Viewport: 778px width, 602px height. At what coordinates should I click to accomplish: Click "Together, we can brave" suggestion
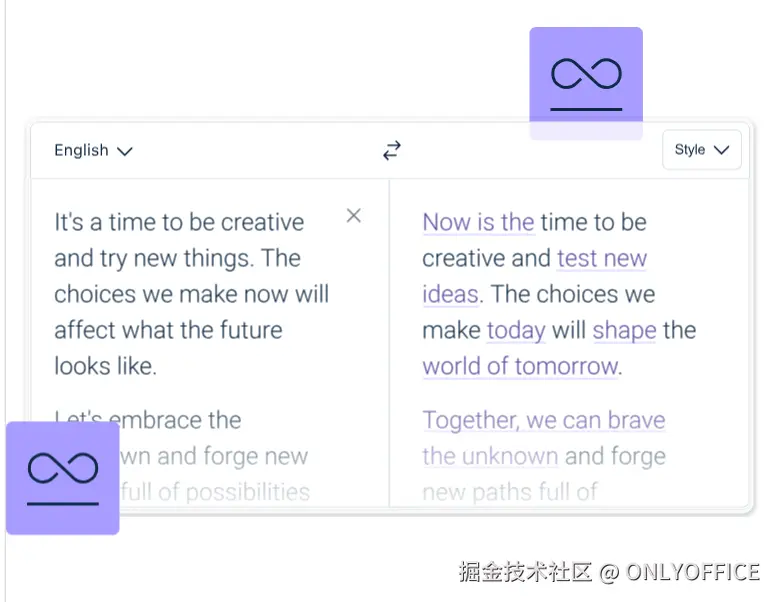pyautogui.click(x=544, y=421)
